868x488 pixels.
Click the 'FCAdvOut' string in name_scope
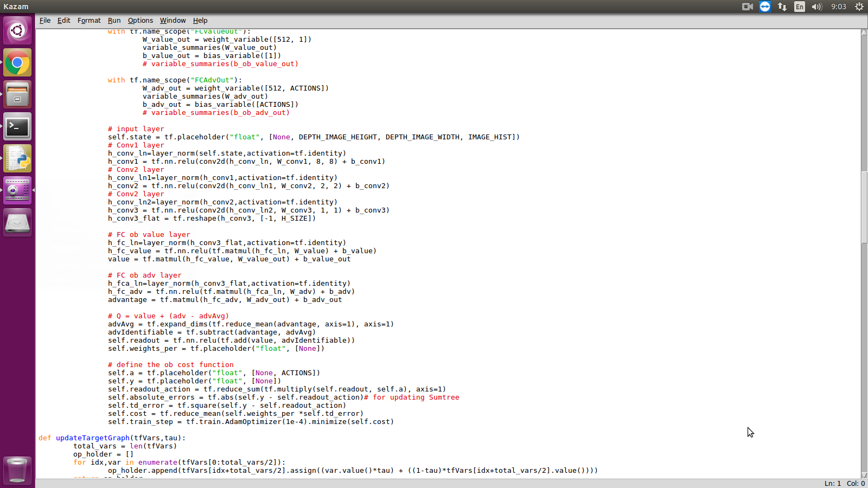pyautogui.click(x=212, y=80)
